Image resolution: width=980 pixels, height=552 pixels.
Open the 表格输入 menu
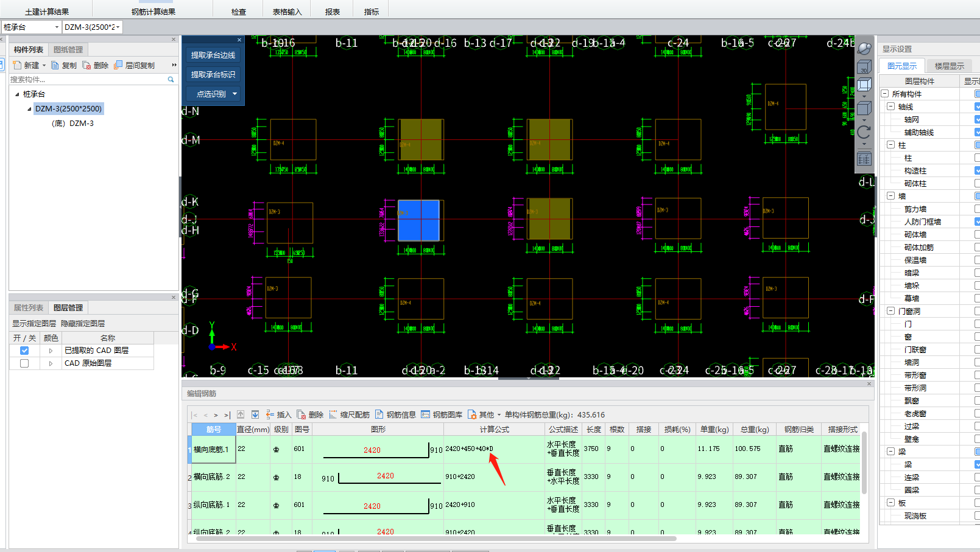[287, 12]
